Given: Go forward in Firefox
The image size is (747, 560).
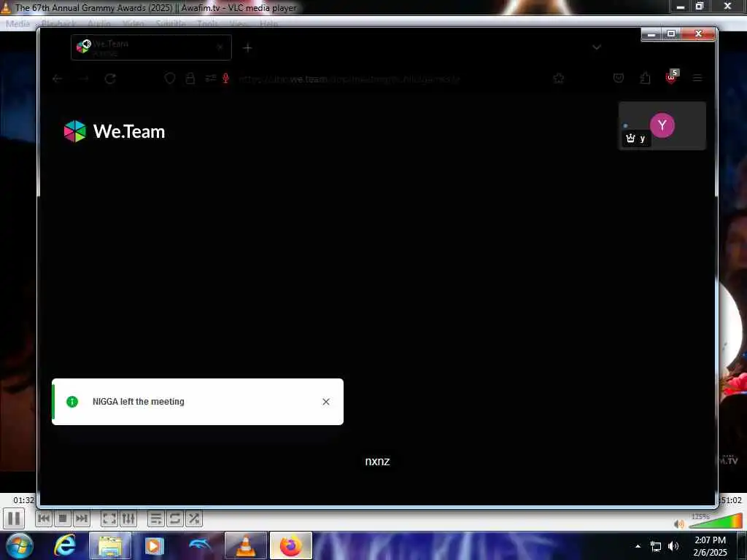Looking at the screenshot, I should (x=84, y=79).
